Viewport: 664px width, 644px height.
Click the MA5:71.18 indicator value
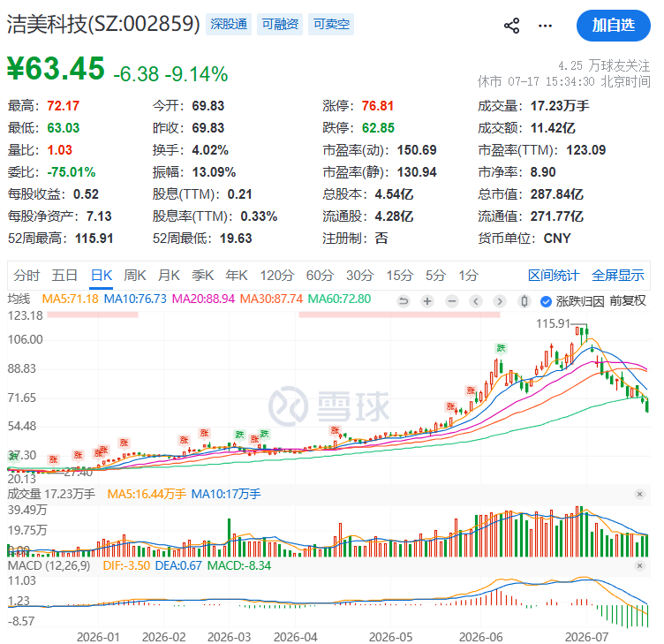pyautogui.click(x=71, y=299)
